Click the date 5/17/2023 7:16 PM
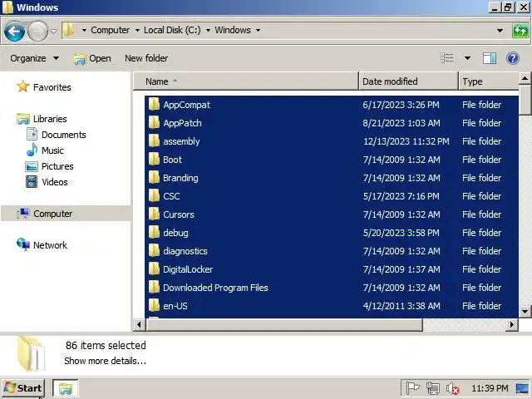Screen dimensions: 532x399 pos(401,196)
